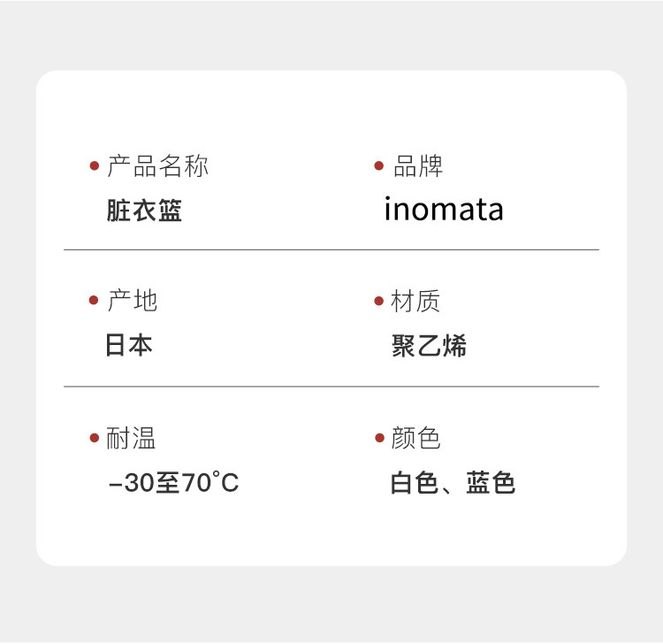Click the 日本 origin value
Screen dimensions: 663x644
[x=129, y=345]
